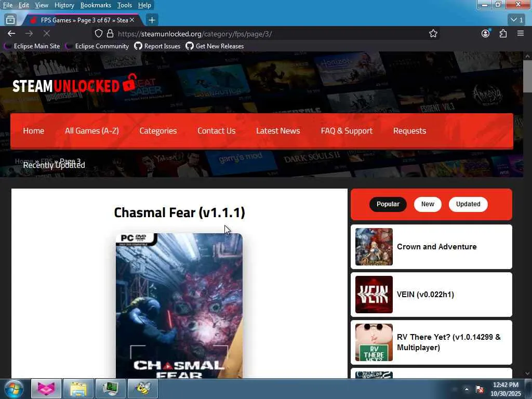Open the Requests page

pos(409,131)
